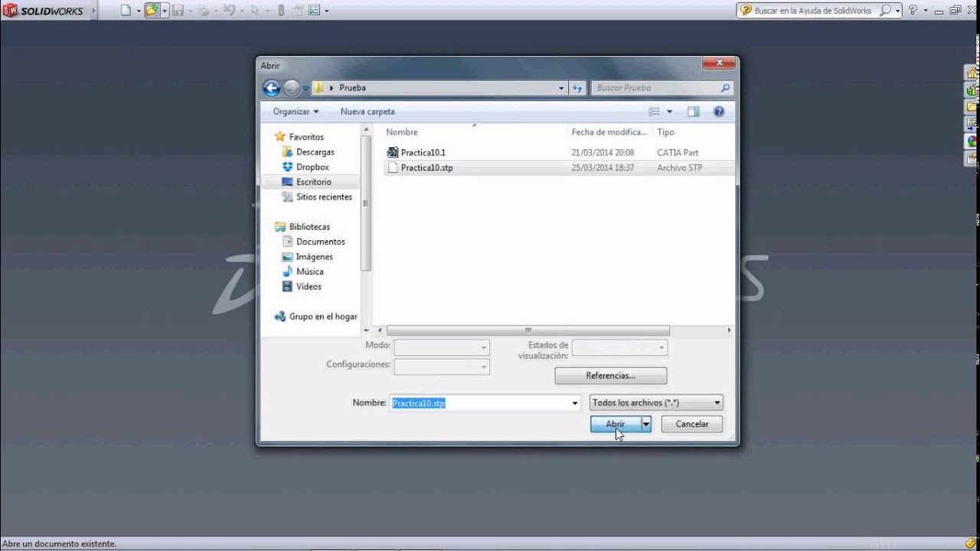
Task: Click the SolidWorks Help question mark icon
Action: (913, 11)
